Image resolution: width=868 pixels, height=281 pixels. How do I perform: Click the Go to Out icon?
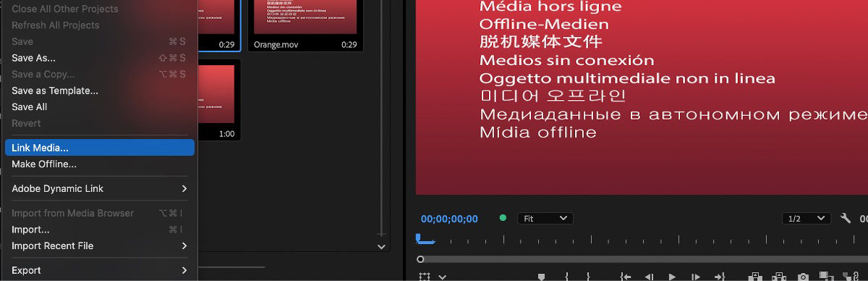pos(719,277)
